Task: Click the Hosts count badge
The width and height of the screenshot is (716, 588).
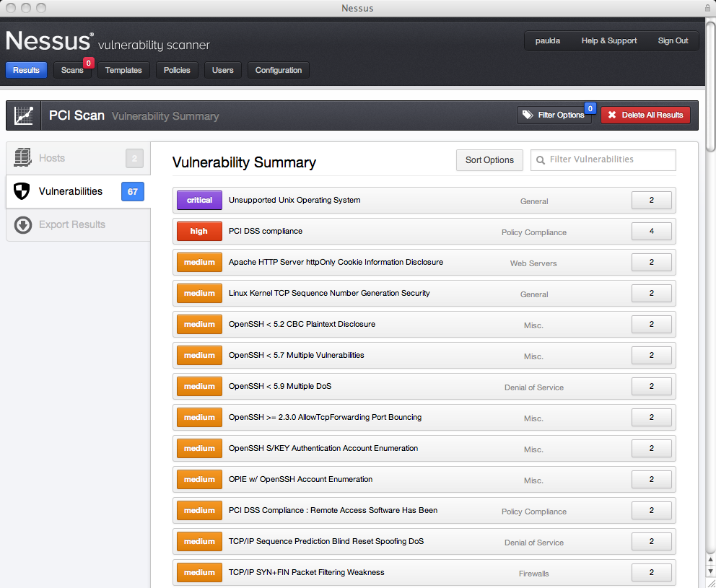Action: (135, 159)
